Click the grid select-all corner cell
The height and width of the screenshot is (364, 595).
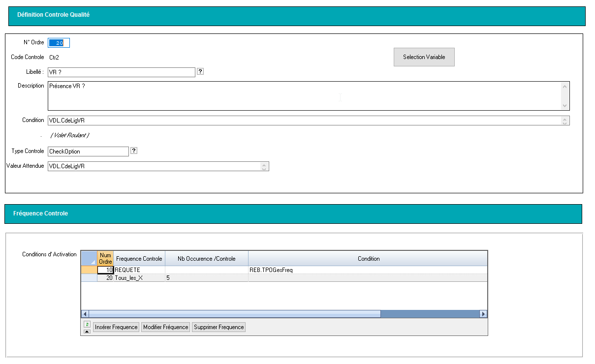coord(89,258)
